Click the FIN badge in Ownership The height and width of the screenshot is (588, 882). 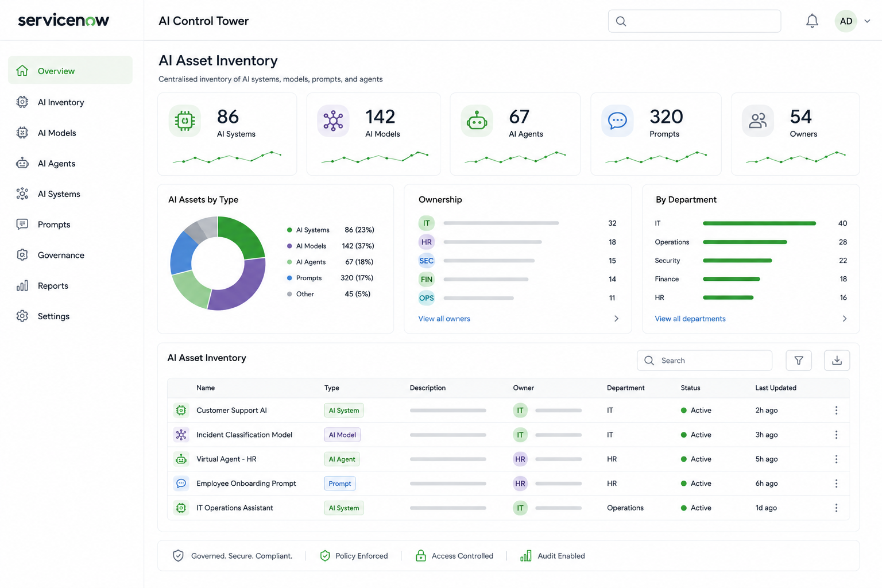427,279
